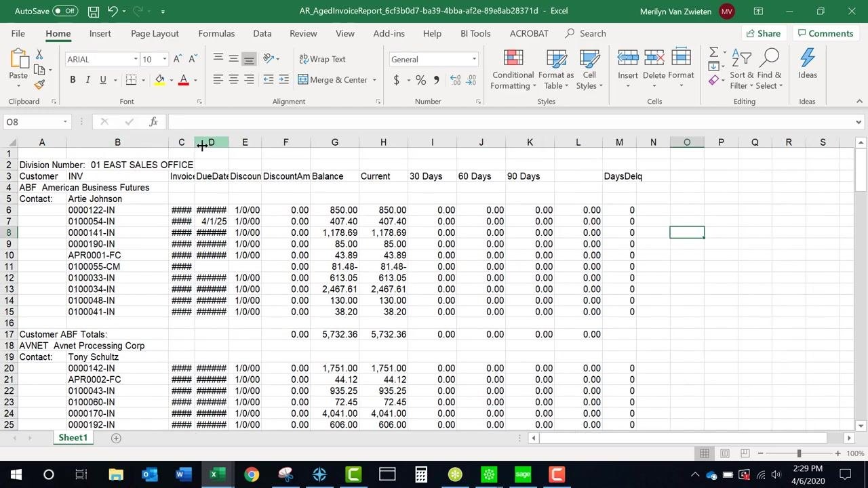Select the Sheet1 tab

(73, 438)
